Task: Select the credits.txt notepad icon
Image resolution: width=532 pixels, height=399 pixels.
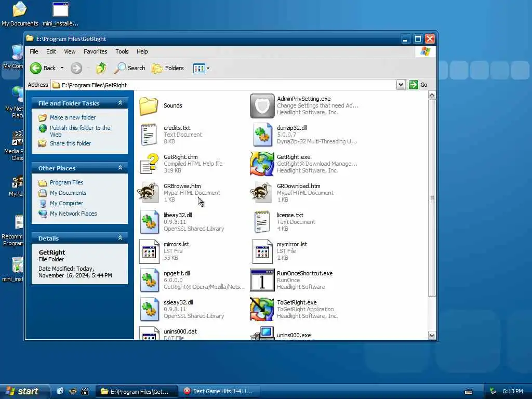Action: point(149,135)
